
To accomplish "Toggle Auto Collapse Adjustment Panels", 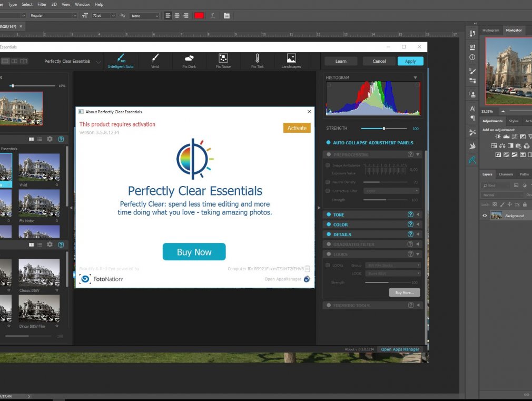I will coord(329,143).
